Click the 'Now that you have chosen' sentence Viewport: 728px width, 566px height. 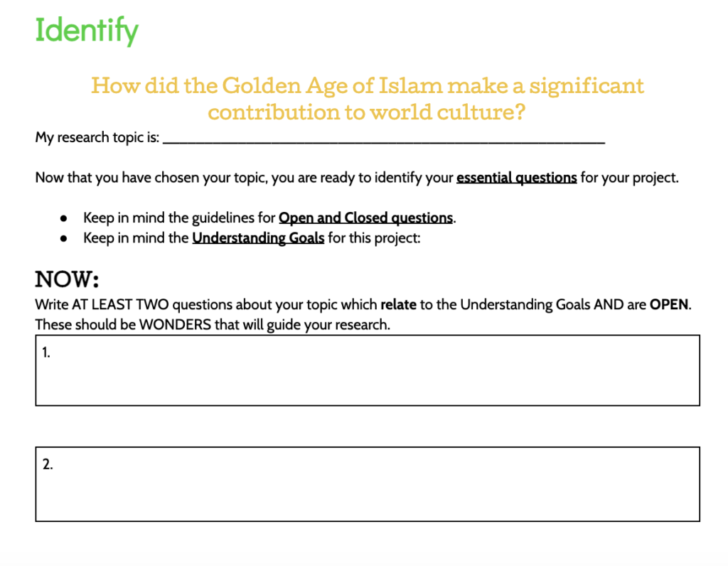click(x=357, y=178)
